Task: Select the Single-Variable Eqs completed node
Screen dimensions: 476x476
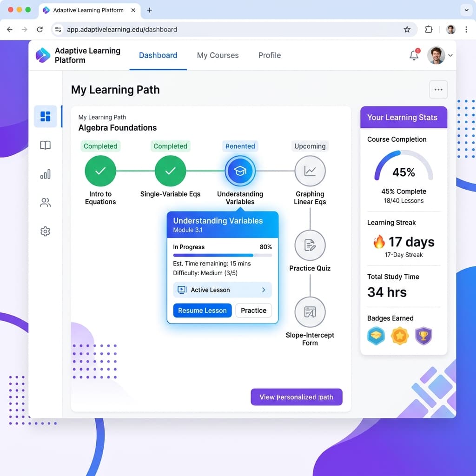Action: (x=170, y=171)
